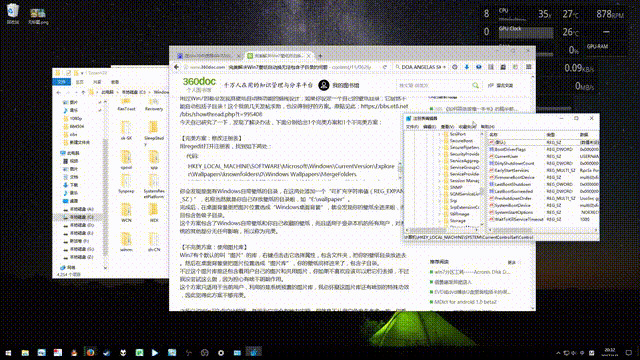The height and width of the screenshot is (360, 640).
Task: Click the user avatar icon on 360doc
Action: pos(324,85)
